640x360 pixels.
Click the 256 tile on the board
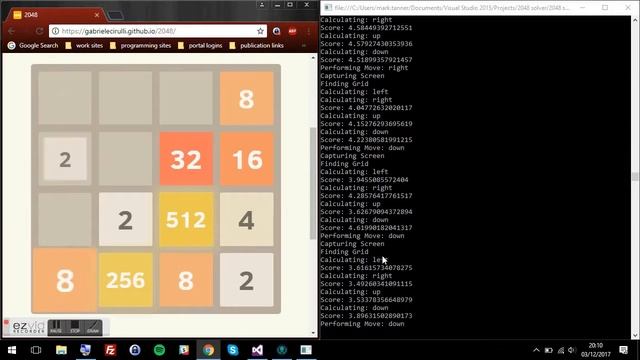[x=125, y=280]
